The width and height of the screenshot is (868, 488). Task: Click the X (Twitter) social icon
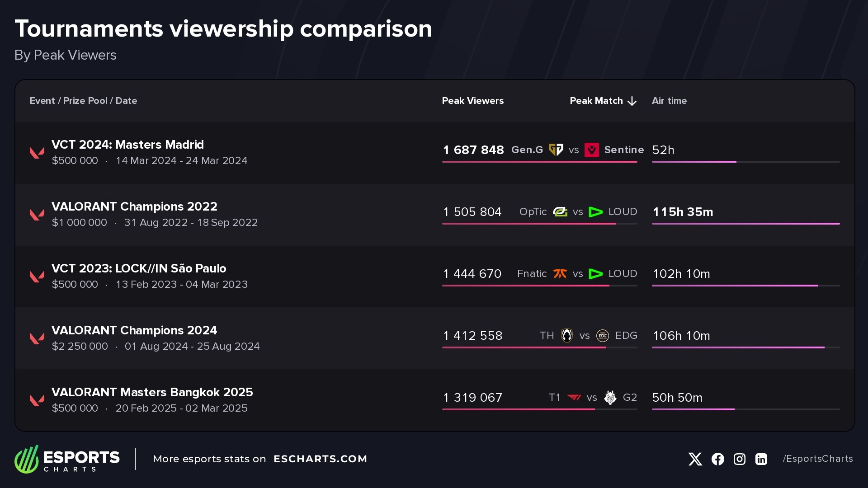[x=695, y=459]
